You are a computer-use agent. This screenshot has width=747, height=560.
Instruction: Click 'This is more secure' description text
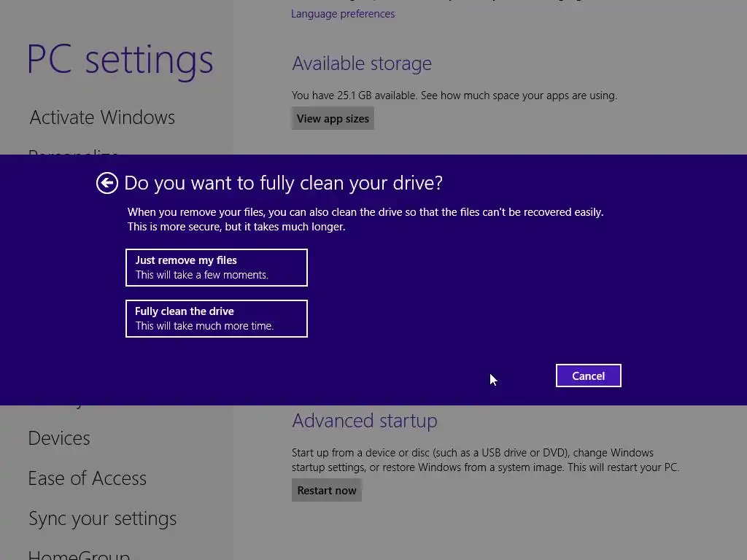(236, 227)
